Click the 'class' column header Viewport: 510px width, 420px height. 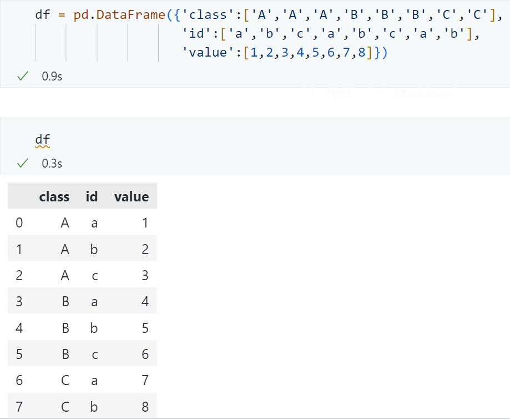[x=54, y=196]
